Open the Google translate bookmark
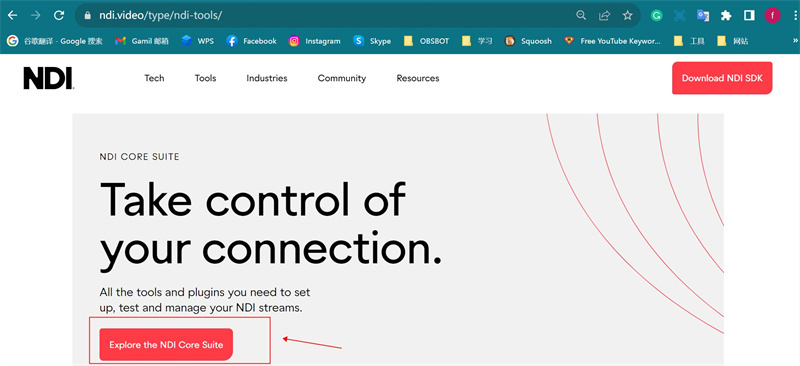800x366 pixels. pos(55,41)
